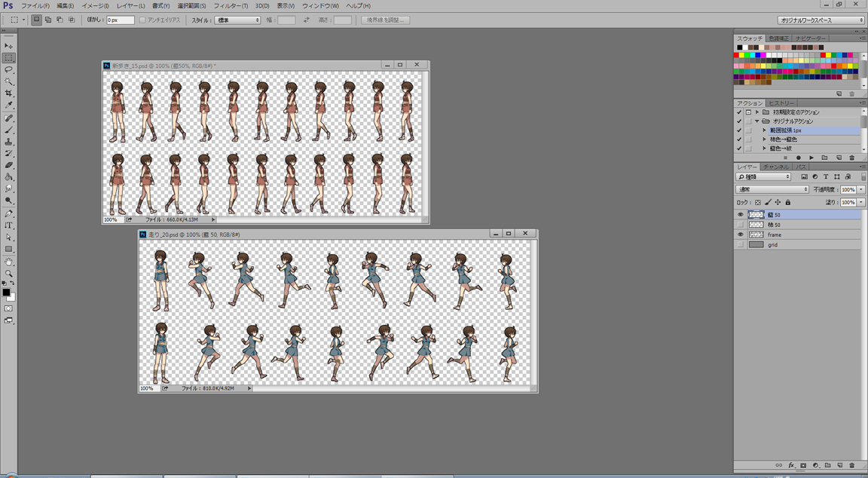868x478 pixels.
Task: Select the Hand tool
Action: point(9,262)
